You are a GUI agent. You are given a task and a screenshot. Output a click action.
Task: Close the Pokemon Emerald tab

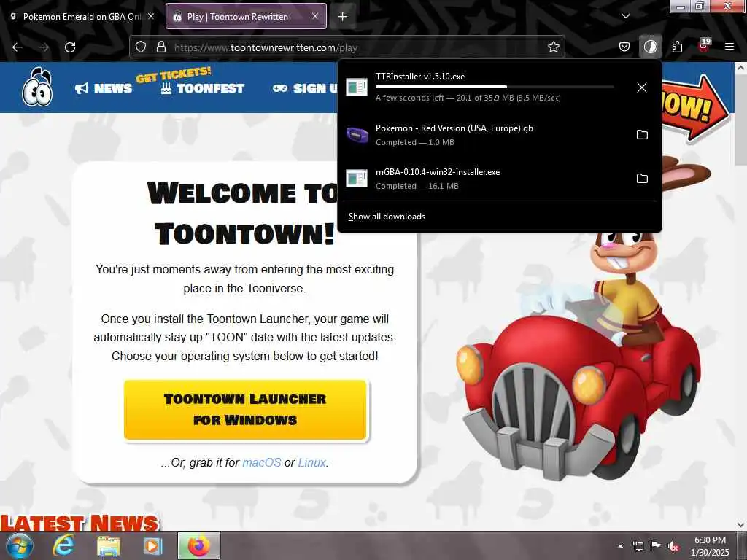click(151, 16)
